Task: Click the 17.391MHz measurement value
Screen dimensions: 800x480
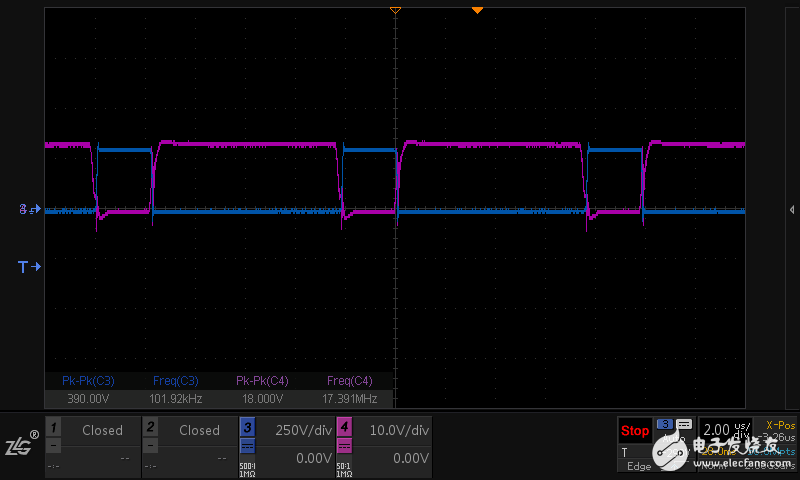Action: (349, 398)
